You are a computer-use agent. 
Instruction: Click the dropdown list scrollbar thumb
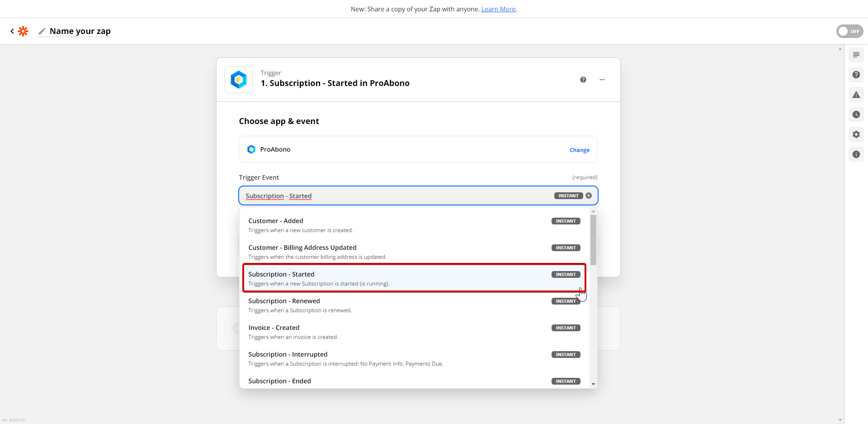593,240
